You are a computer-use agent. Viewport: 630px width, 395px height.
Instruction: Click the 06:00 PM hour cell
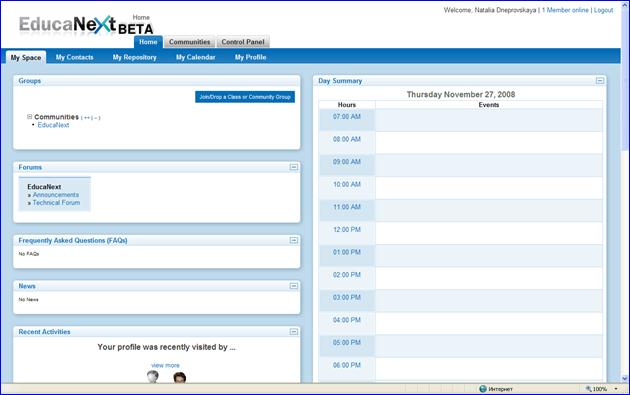click(x=347, y=368)
